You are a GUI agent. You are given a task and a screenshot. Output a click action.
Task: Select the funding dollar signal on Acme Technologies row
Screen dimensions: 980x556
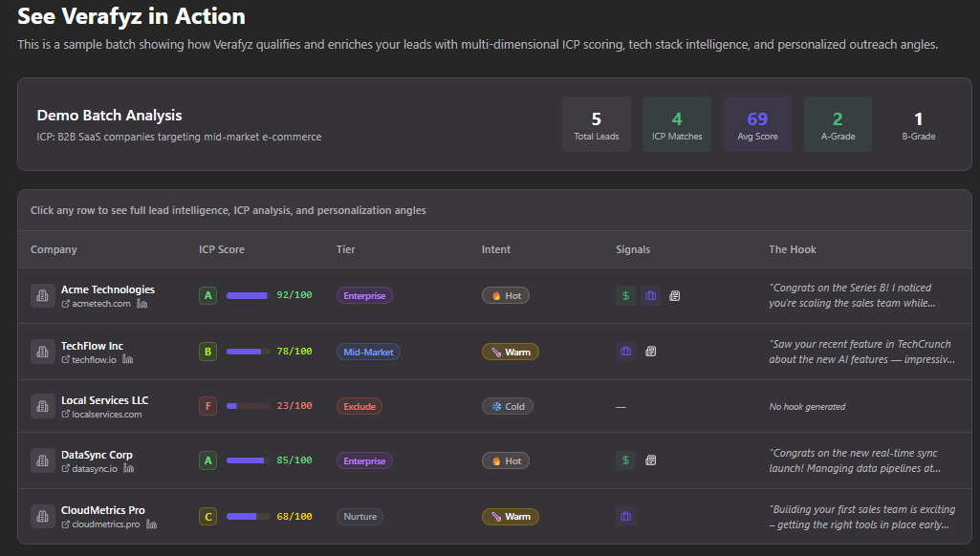tap(626, 295)
